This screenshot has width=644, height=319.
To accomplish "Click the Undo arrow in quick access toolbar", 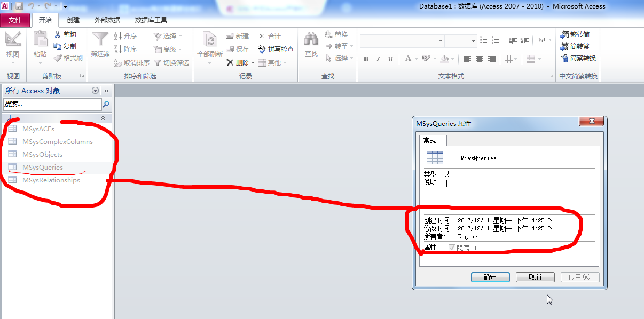I will 31,6.
